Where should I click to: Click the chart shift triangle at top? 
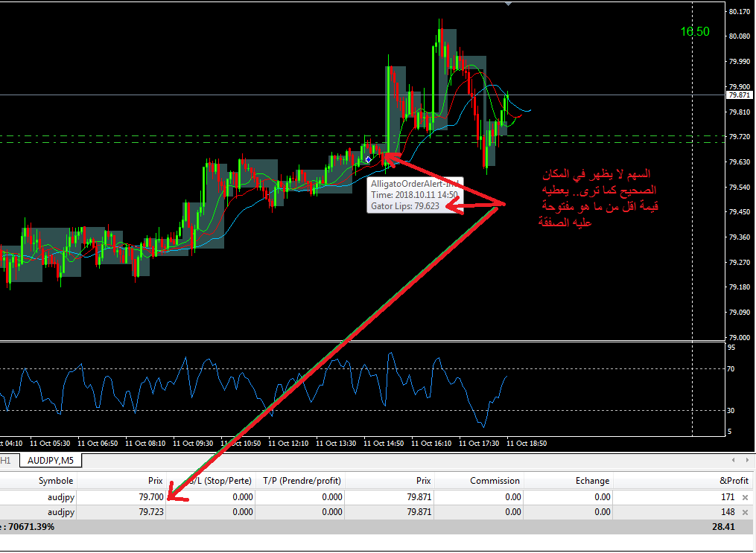509,4
